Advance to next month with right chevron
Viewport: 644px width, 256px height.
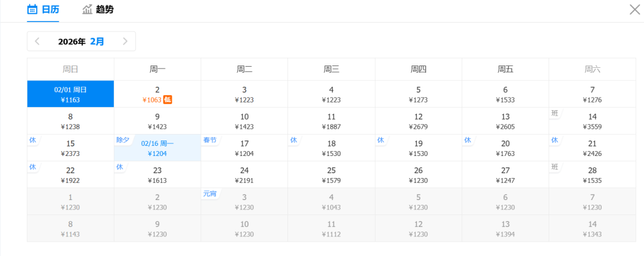click(x=125, y=41)
